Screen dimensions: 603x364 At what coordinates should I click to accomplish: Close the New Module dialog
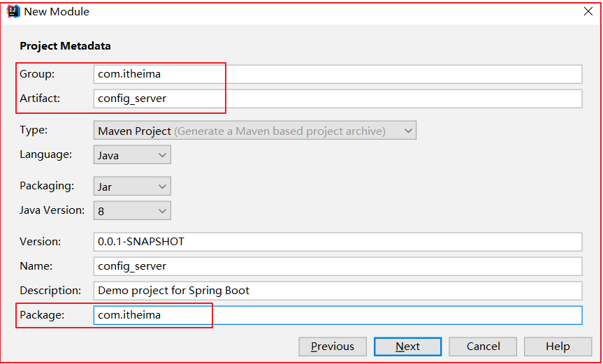click(588, 12)
